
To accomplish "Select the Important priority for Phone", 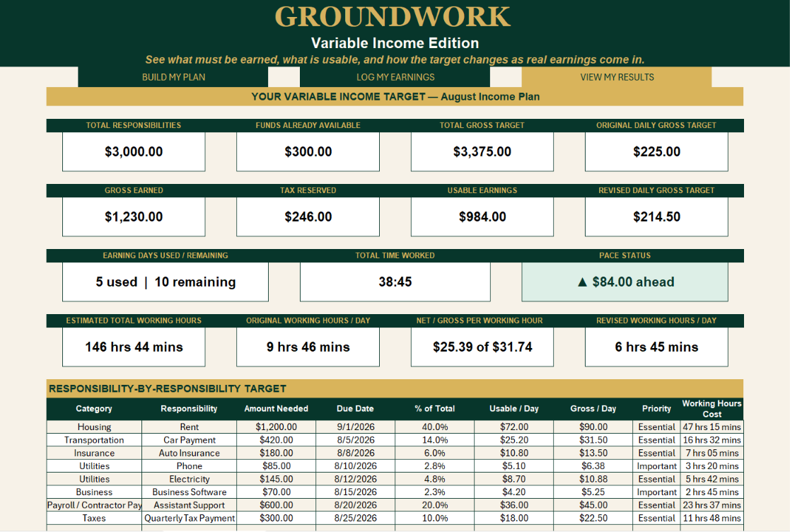I will tap(656, 466).
